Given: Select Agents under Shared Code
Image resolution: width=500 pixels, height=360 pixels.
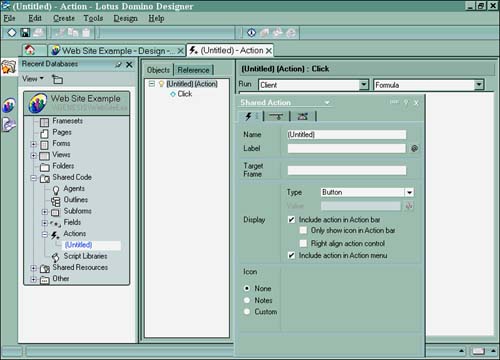Looking at the screenshot, I should point(74,188).
